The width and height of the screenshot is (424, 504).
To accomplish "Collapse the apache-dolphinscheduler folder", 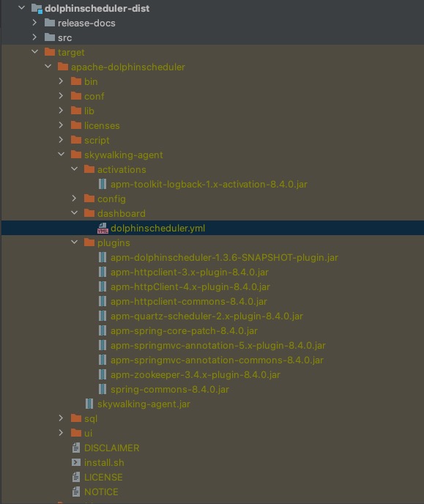I will [x=48, y=66].
